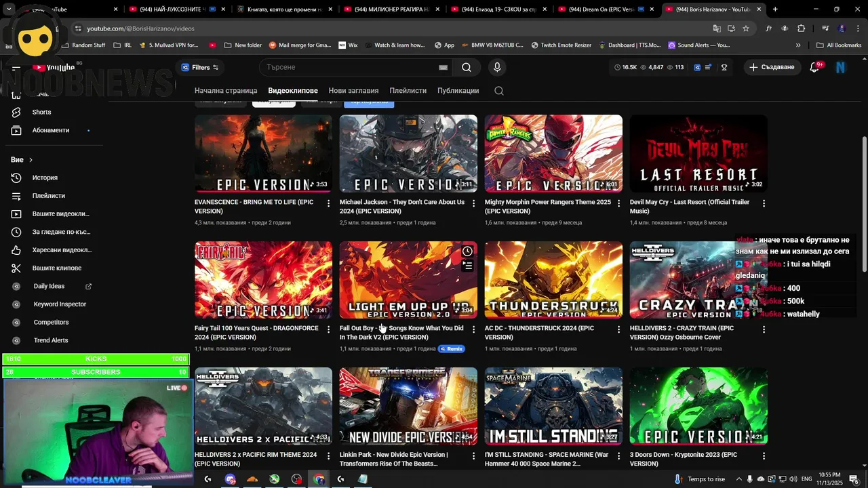Open more options for Evanescence video
The image size is (868, 488).
329,203
